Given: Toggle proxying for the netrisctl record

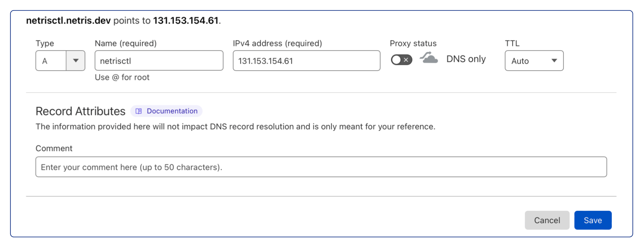Looking at the screenshot, I should [x=401, y=59].
